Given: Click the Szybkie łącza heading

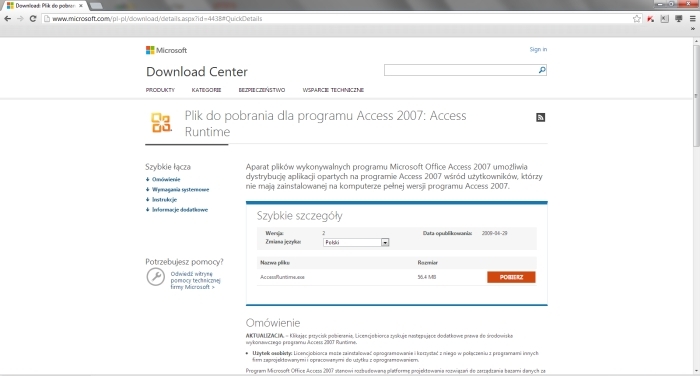Looking at the screenshot, I should (x=168, y=167).
